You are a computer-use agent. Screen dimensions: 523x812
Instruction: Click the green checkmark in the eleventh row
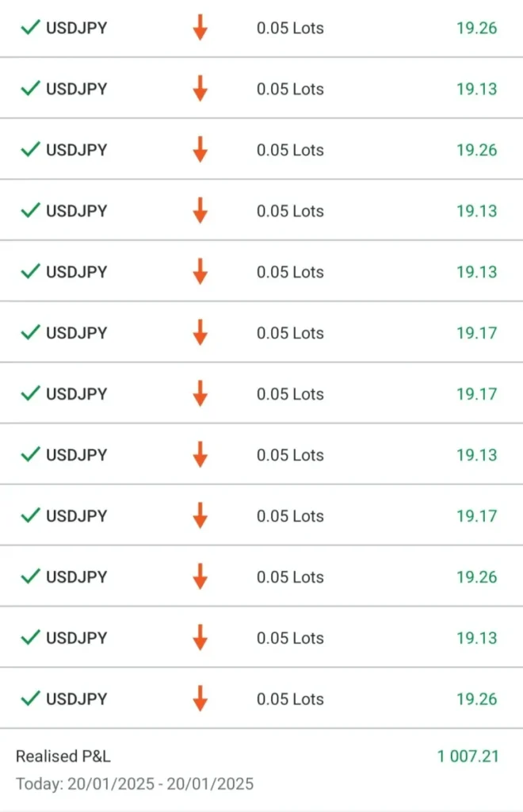(30, 638)
